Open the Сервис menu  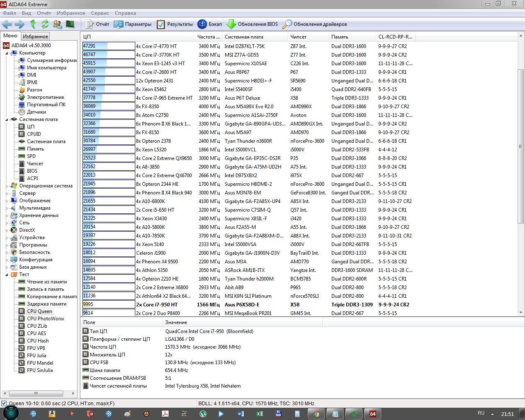(x=100, y=13)
